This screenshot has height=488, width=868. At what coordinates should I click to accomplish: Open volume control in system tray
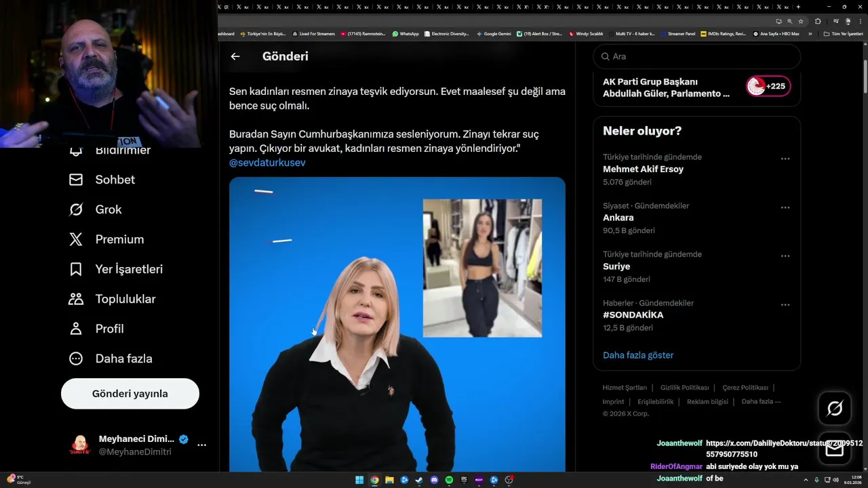pos(835,480)
